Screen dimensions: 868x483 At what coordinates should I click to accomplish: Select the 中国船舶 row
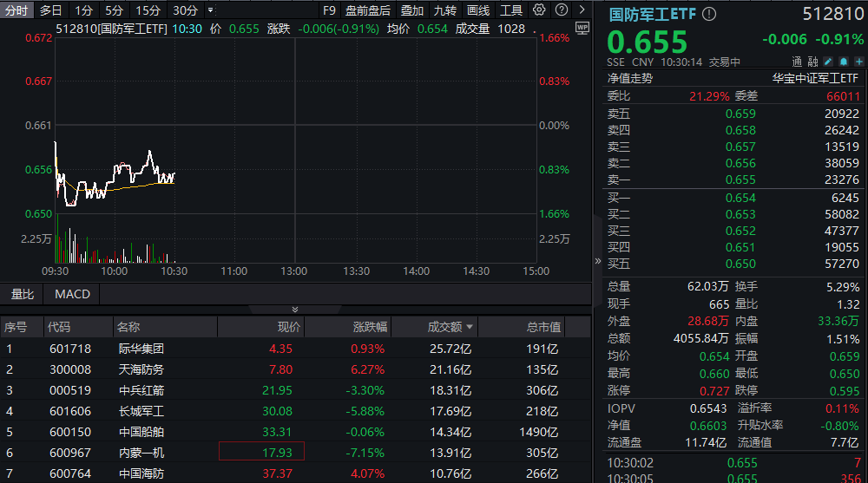pos(295,432)
